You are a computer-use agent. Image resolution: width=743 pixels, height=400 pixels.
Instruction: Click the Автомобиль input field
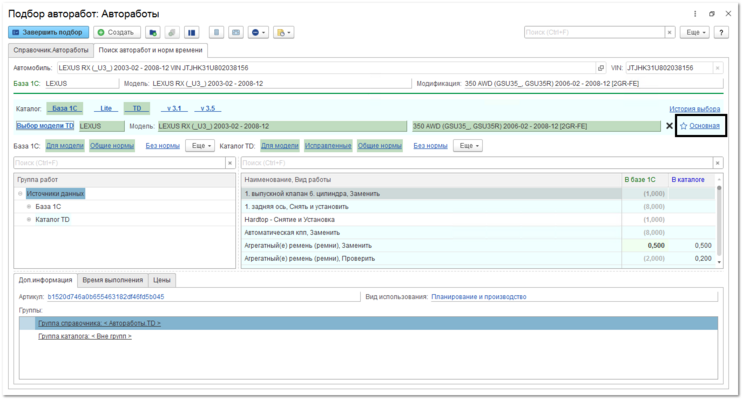point(326,68)
